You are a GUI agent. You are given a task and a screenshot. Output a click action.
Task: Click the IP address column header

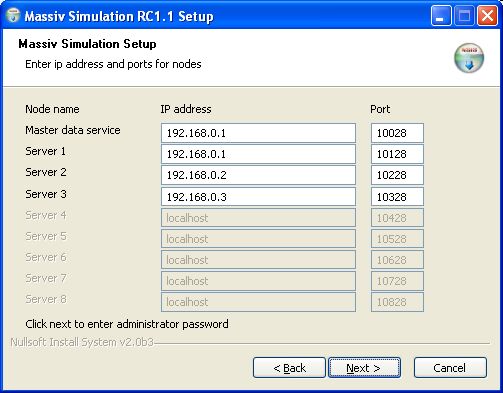click(186, 109)
